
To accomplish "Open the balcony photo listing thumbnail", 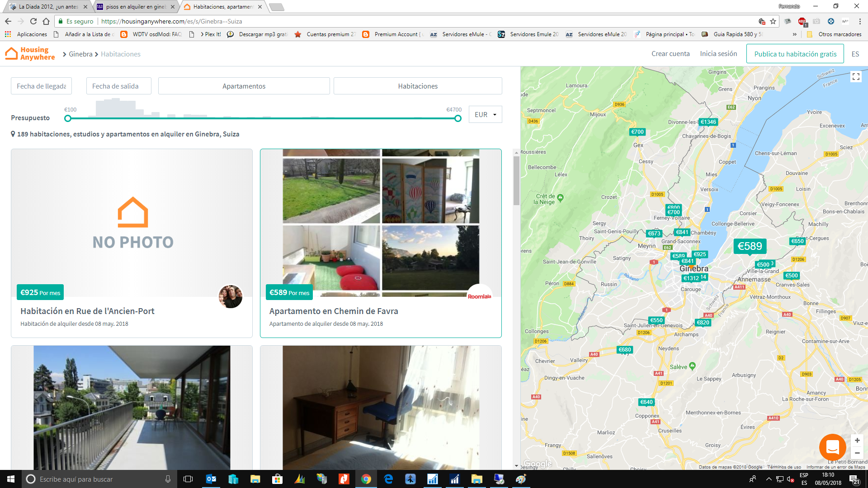I will 132,408.
